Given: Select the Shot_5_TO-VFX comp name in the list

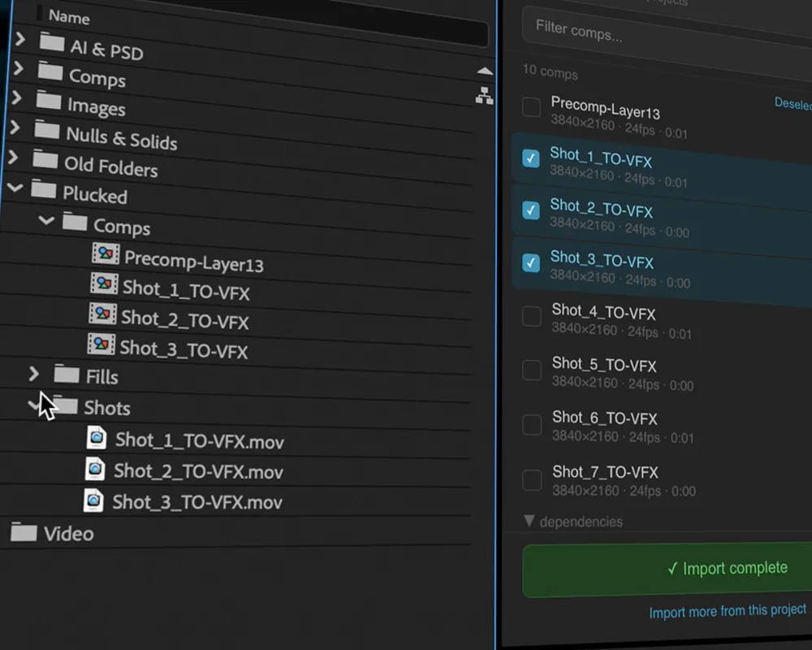Looking at the screenshot, I should tap(604, 364).
